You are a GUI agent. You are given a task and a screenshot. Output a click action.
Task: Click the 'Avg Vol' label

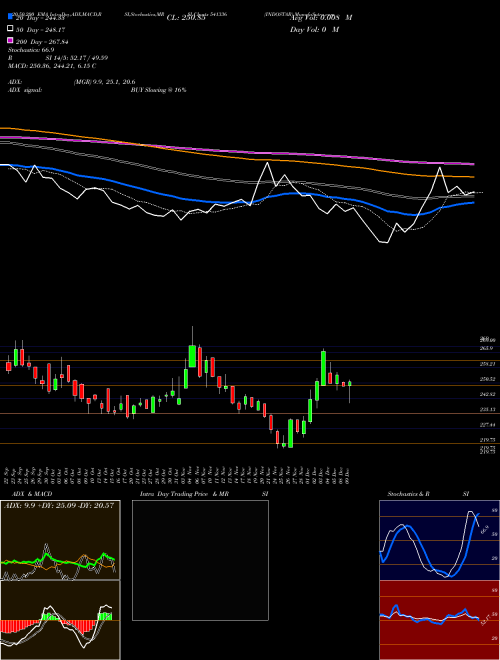(x=321, y=18)
